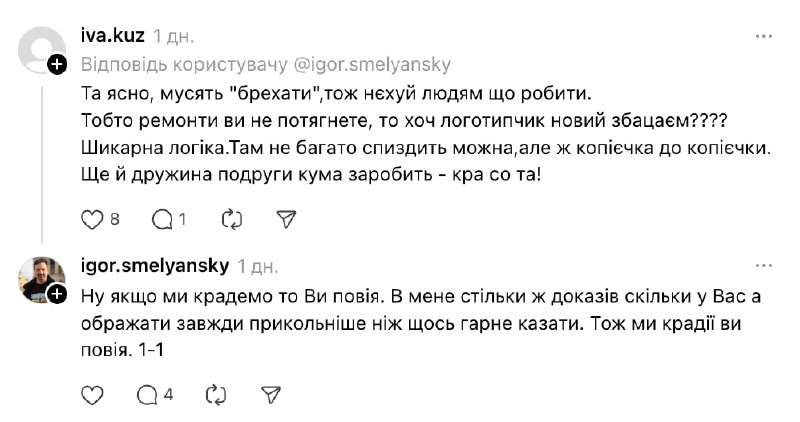
Task: Open three-dot menu on igor.smelyansky's comment
Action: (763, 265)
